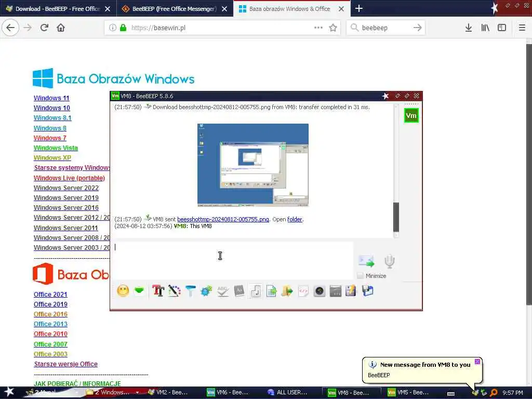This screenshot has width=532, height=399.
Task: Open the Windows Live (portable) link
Action: pos(69,178)
